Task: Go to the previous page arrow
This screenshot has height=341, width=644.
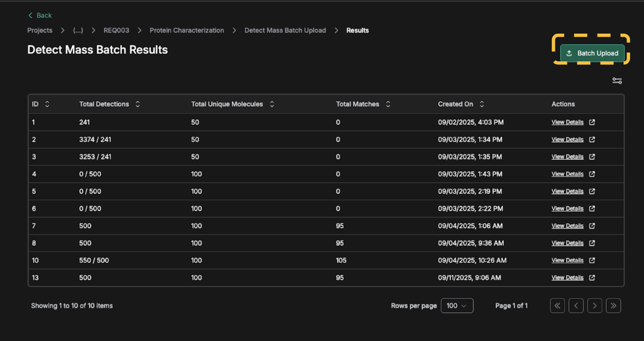Action: coord(576,306)
